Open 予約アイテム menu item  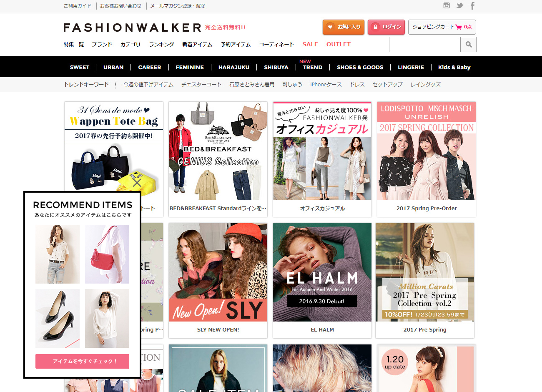236,44
